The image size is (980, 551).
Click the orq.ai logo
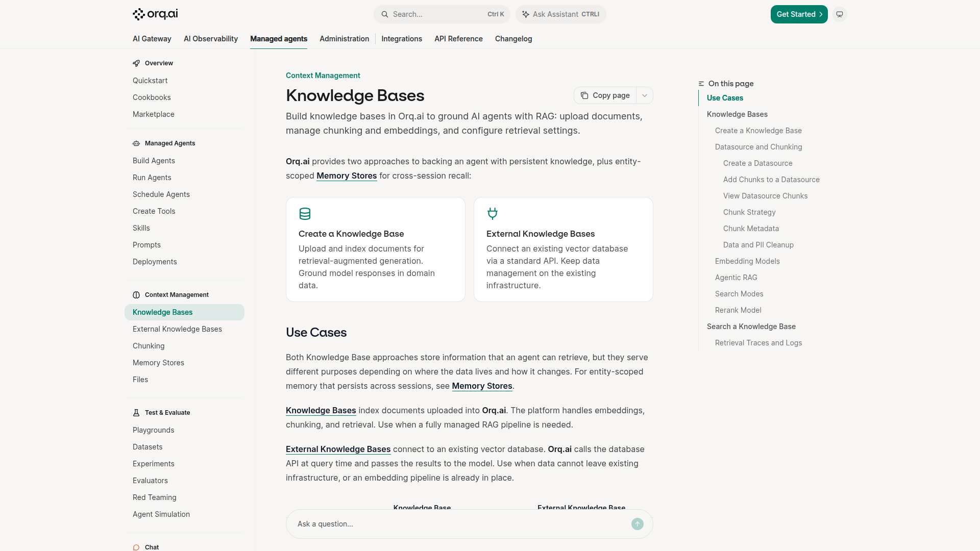(155, 14)
